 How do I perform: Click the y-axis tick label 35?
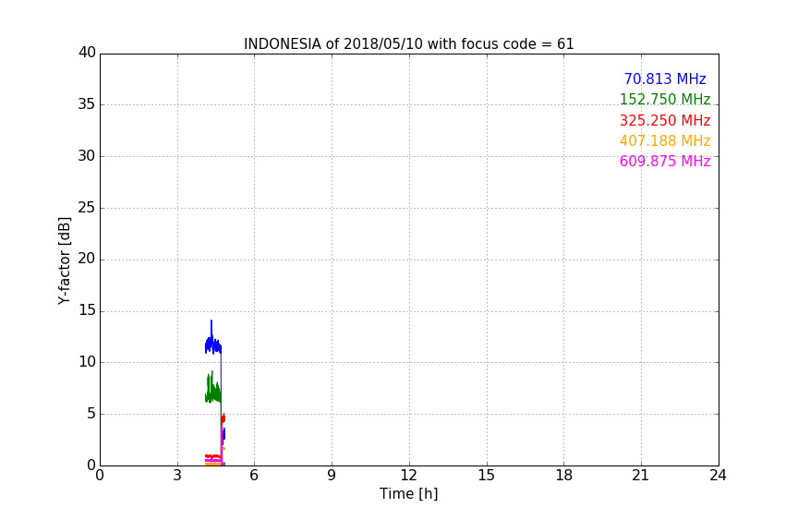(87, 104)
